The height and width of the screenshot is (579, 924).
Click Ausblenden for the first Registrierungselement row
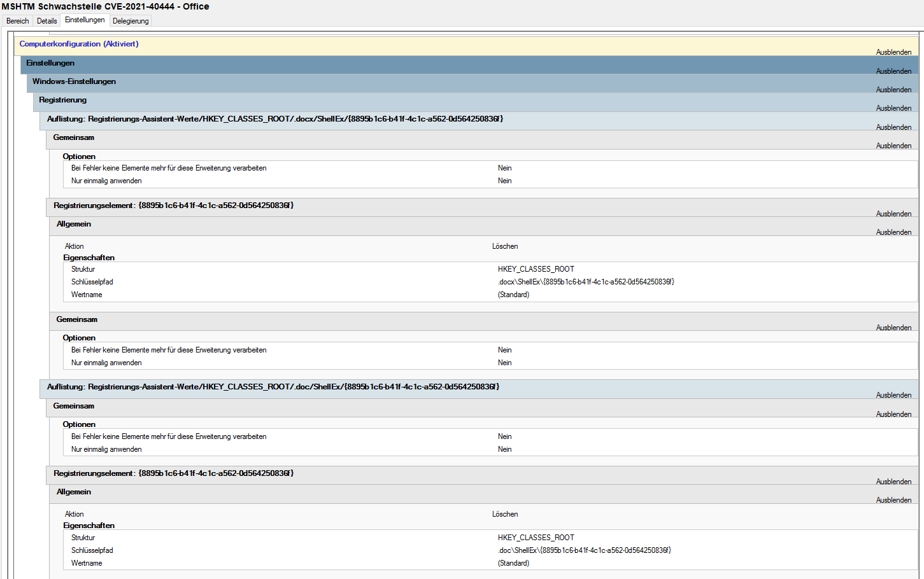click(x=893, y=214)
